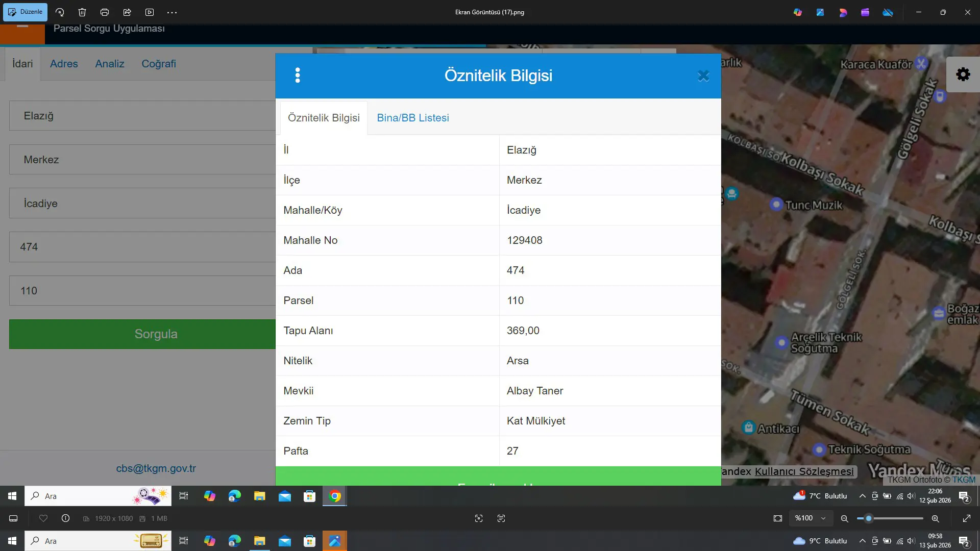Click the Mahalle No value 129408

(525, 240)
